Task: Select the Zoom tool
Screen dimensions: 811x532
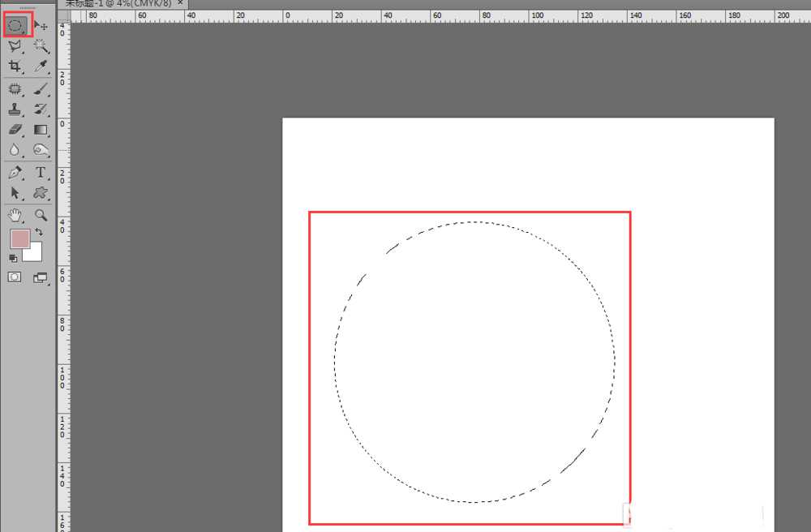Action: [x=41, y=215]
